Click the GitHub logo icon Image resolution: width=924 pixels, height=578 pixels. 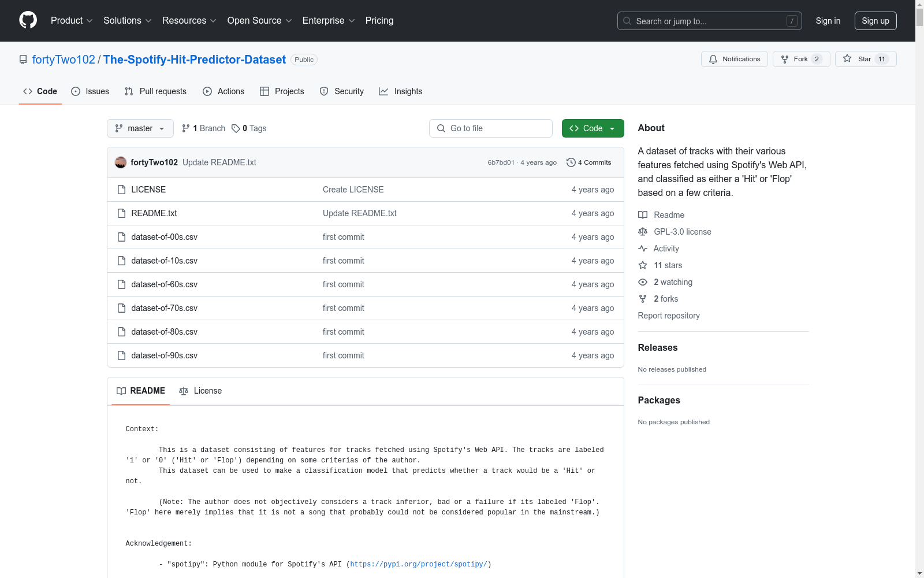(x=28, y=20)
